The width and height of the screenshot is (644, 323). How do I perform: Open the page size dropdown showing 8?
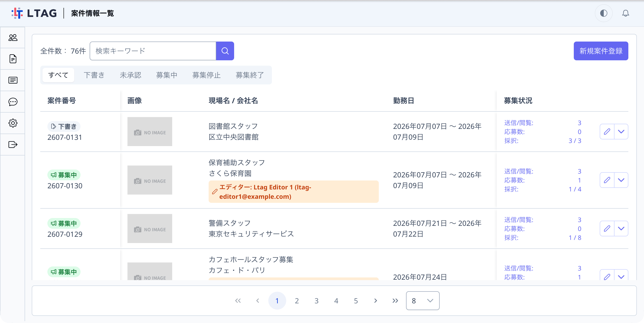(422, 300)
